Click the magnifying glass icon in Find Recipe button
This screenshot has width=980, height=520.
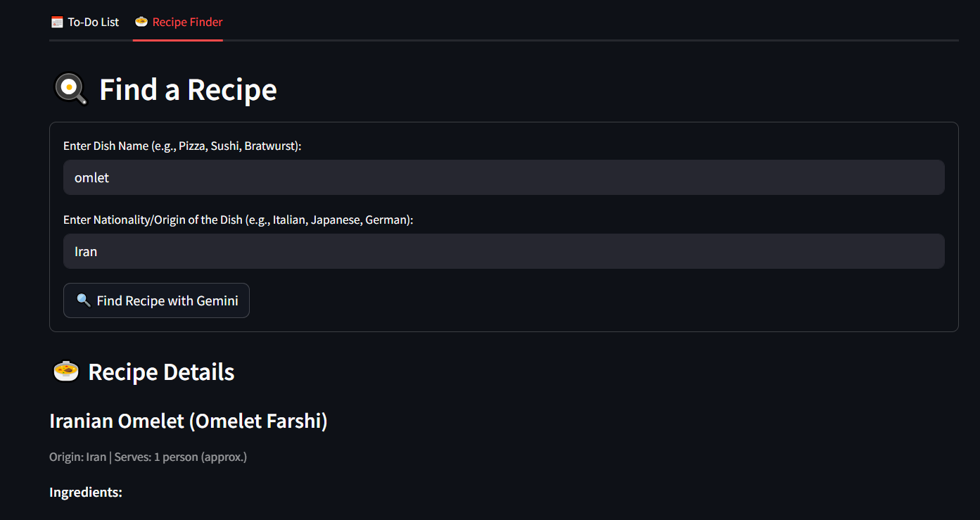pyautogui.click(x=83, y=300)
